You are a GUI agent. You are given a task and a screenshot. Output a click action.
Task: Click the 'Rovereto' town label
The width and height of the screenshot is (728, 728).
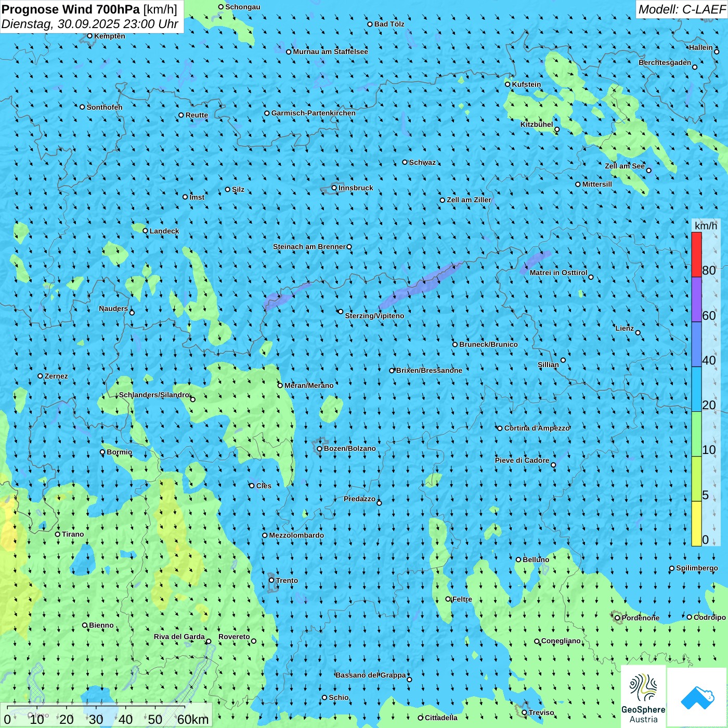(234, 636)
